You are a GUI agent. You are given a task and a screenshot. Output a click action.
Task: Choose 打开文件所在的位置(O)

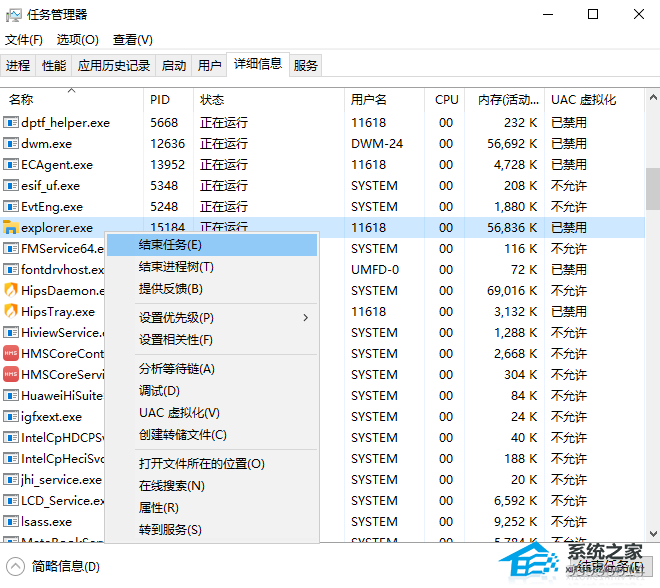212,464
